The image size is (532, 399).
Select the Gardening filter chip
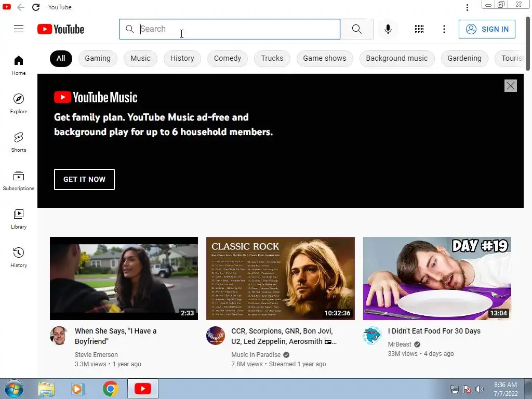click(464, 58)
